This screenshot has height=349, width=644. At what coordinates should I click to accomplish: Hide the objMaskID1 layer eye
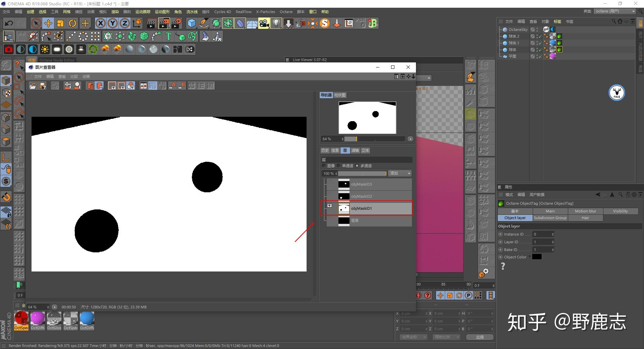coord(329,206)
